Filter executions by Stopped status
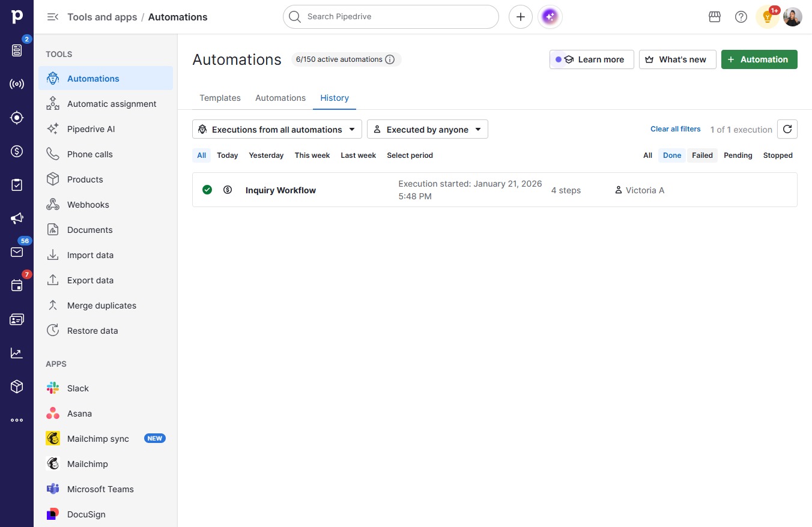The image size is (812, 527). click(778, 155)
